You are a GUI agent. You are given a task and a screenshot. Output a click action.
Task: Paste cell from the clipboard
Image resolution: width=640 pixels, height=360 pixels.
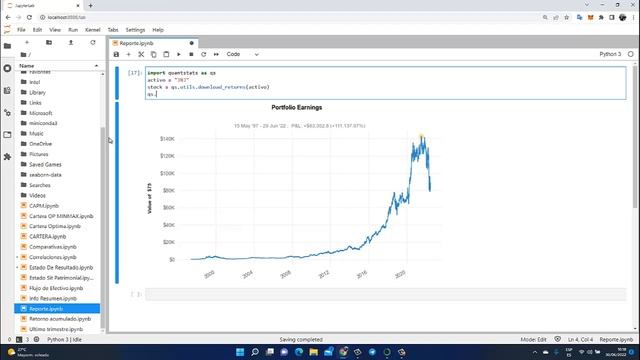[166, 54]
